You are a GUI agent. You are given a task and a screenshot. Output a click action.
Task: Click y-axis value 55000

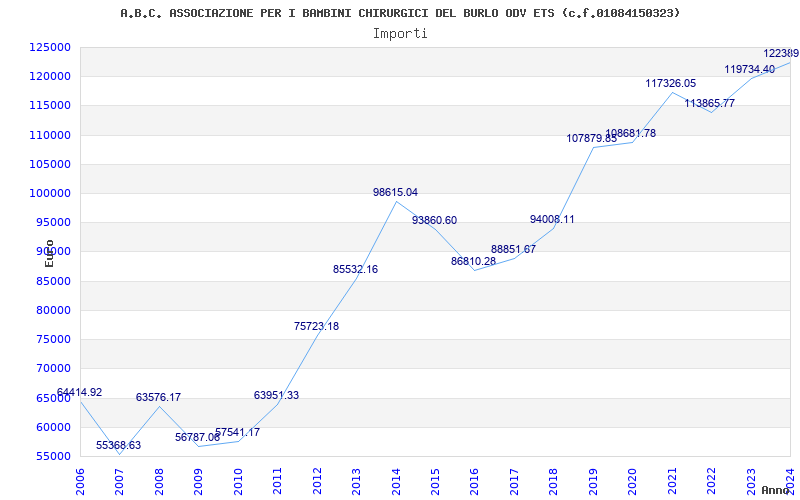coord(53,456)
